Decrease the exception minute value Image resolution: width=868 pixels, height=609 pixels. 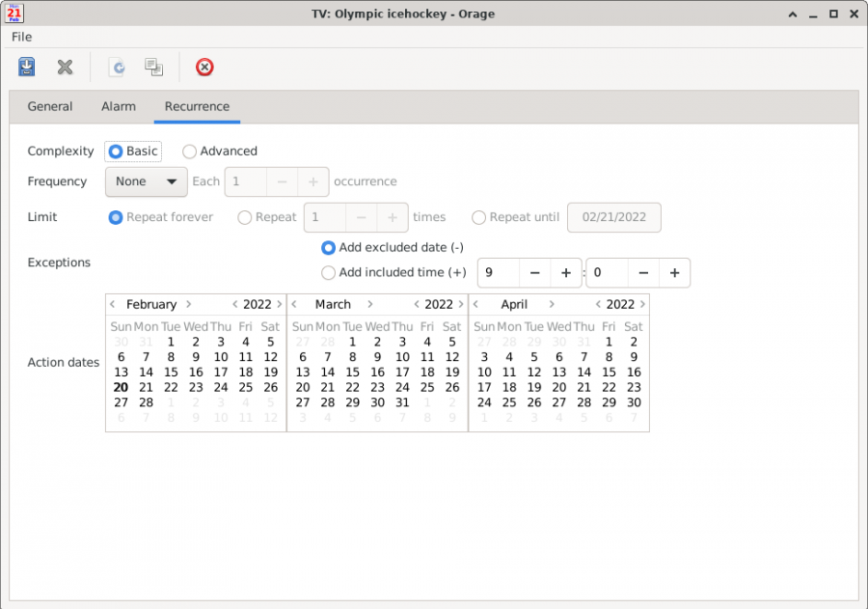[643, 272]
